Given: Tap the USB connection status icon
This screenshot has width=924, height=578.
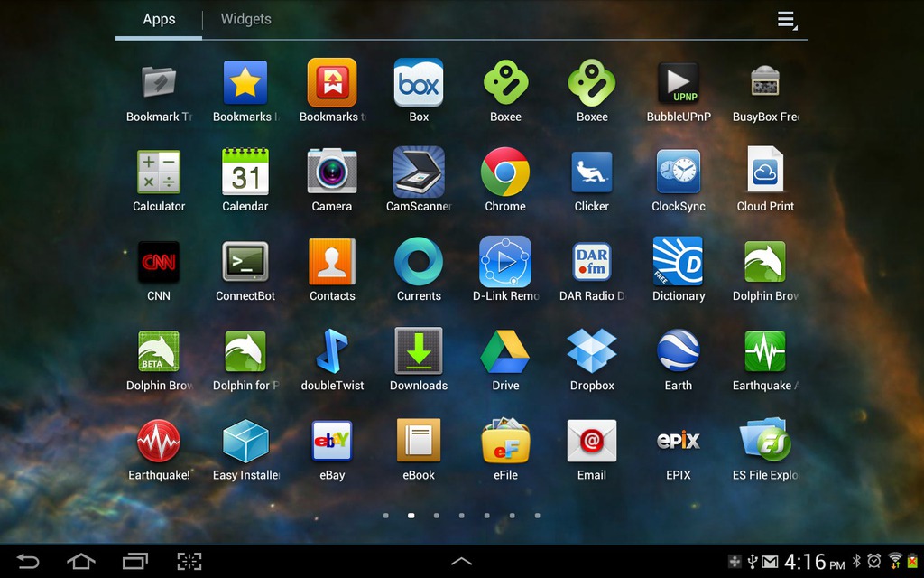Looking at the screenshot, I should pos(752,561).
